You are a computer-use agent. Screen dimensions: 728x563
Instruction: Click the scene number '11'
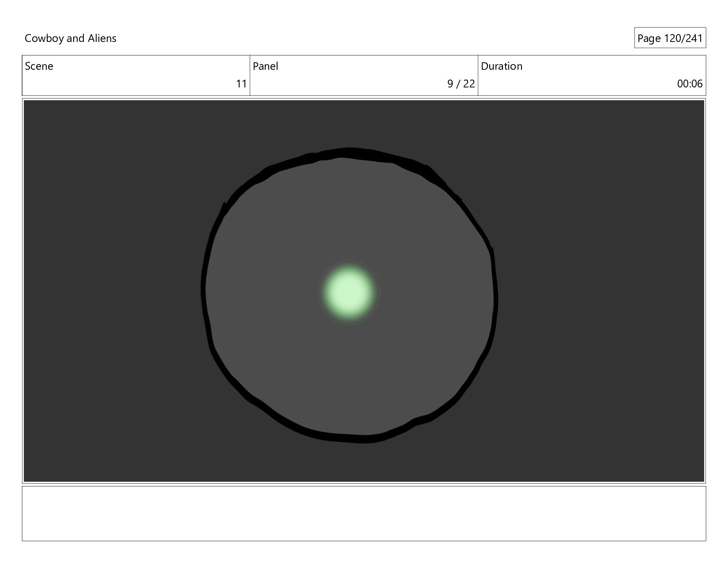point(241,84)
